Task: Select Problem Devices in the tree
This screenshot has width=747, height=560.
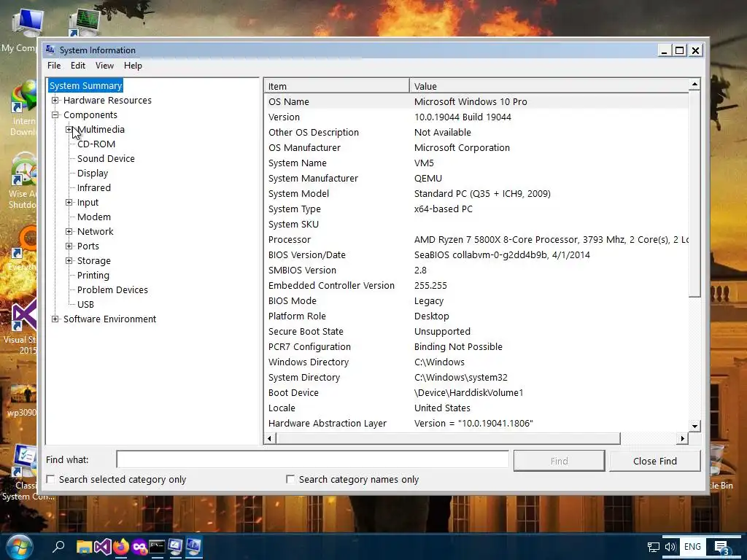Action: click(112, 290)
